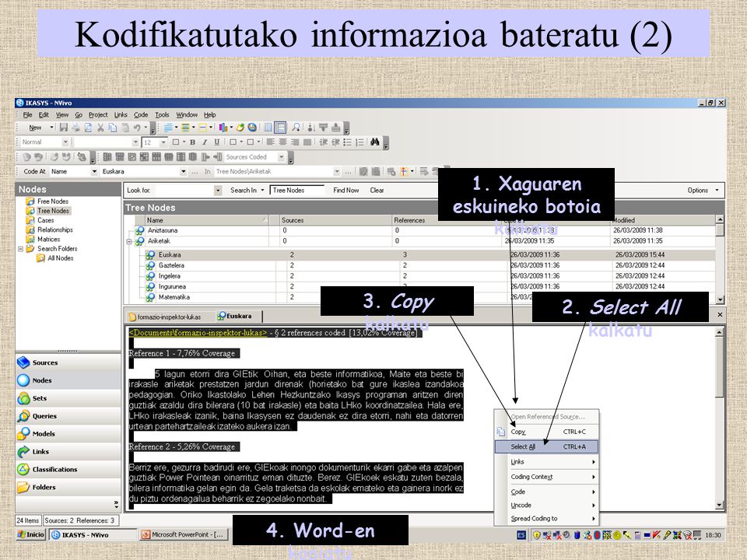Select Free Nodes in the Nodes tree
This screenshot has height=560, width=747.
(52, 201)
